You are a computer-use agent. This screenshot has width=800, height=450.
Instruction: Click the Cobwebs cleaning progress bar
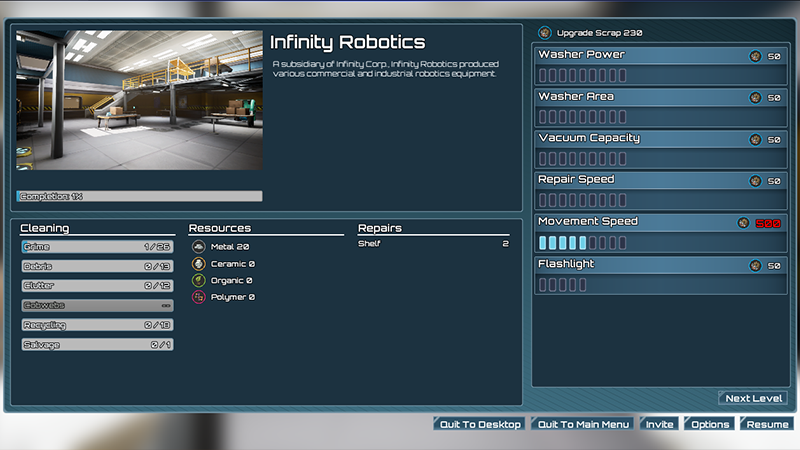(x=97, y=305)
